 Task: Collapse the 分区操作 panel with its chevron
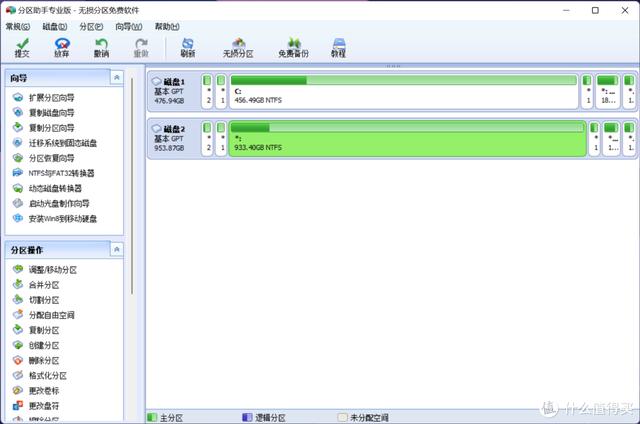click(x=117, y=249)
